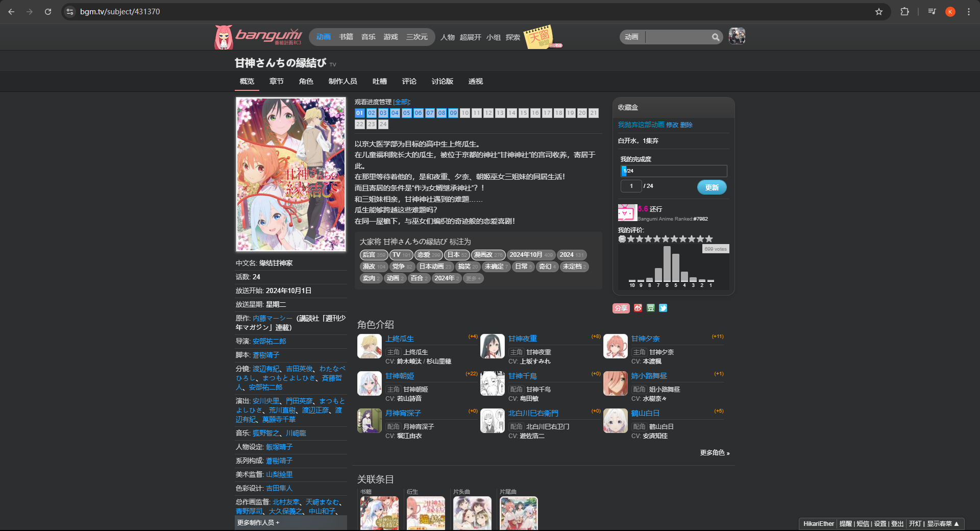Reload the page in browser
This screenshot has height=531, width=980.
pyautogui.click(x=48, y=12)
